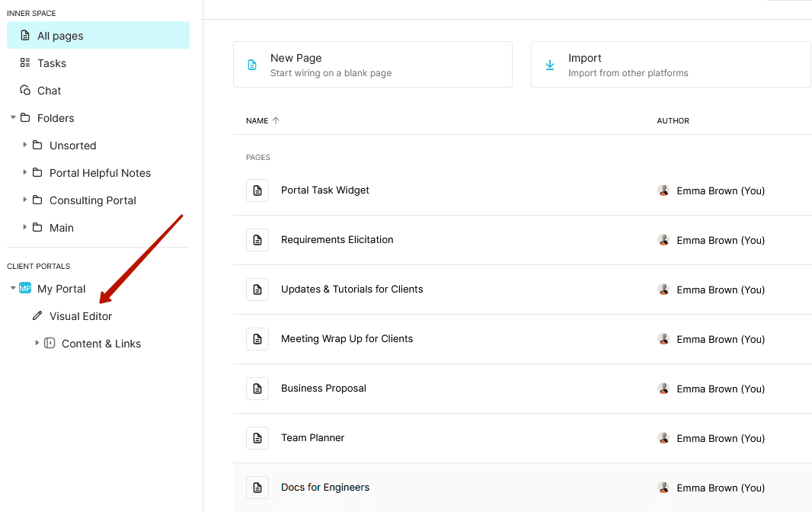Open the Requirements Elicitation page
The height and width of the screenshot is (512, 812).
pyautogui.click(x=337, y=239)
